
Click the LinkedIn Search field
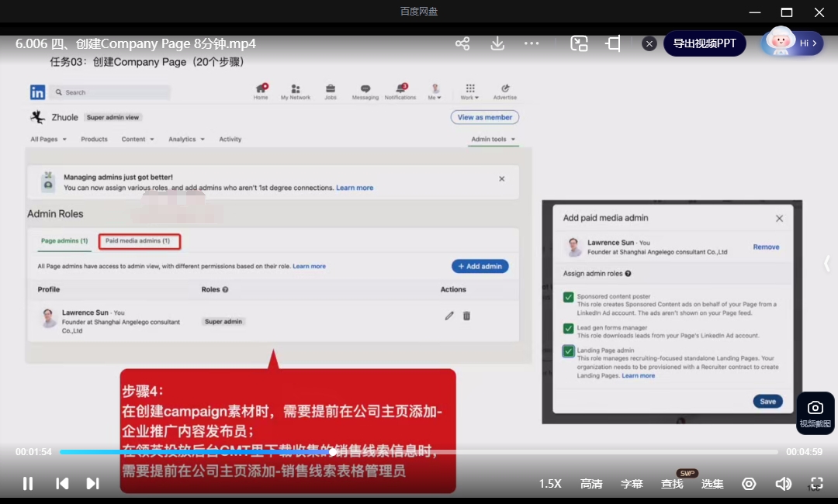tap(110, 92)
